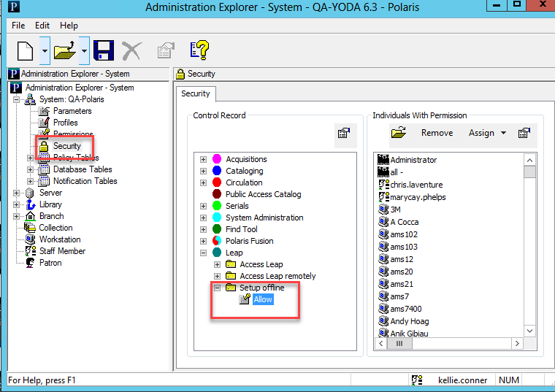Screen dimensions: 555x392
Task: Collapse the Leap node
Action: pyautogui.click(x=203, y=253)
